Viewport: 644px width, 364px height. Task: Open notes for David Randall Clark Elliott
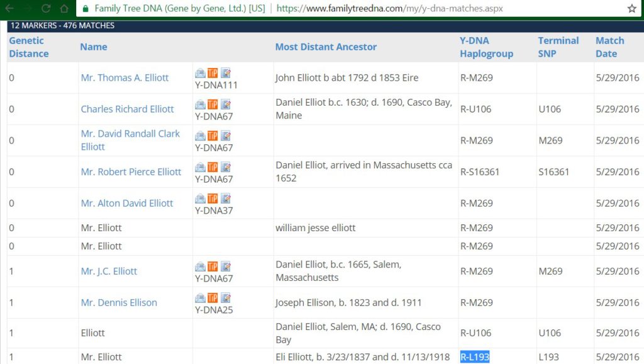tap(226, 136)
